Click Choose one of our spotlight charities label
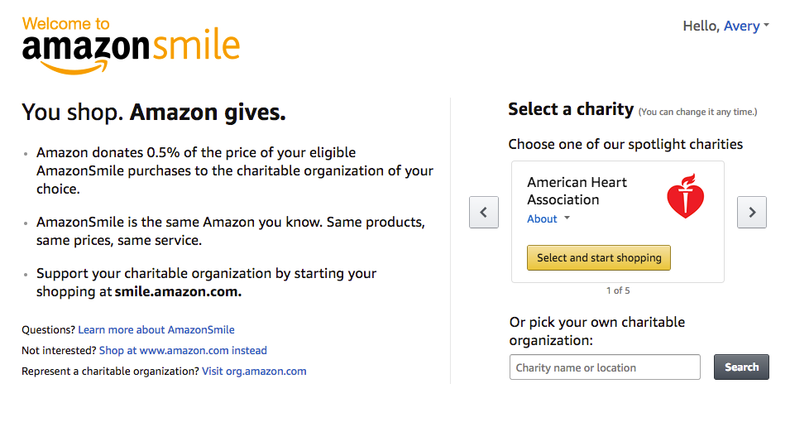790x427 pixels. 625,144
